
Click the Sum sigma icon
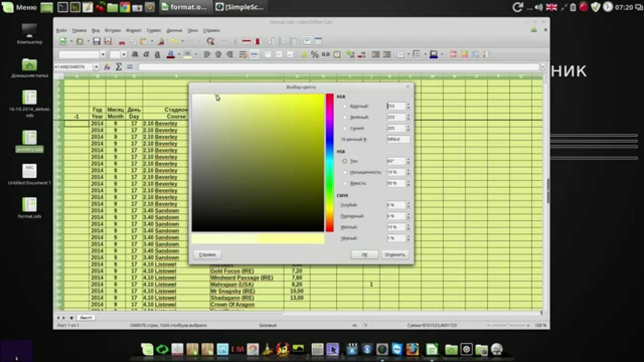(x=119, y=67)
